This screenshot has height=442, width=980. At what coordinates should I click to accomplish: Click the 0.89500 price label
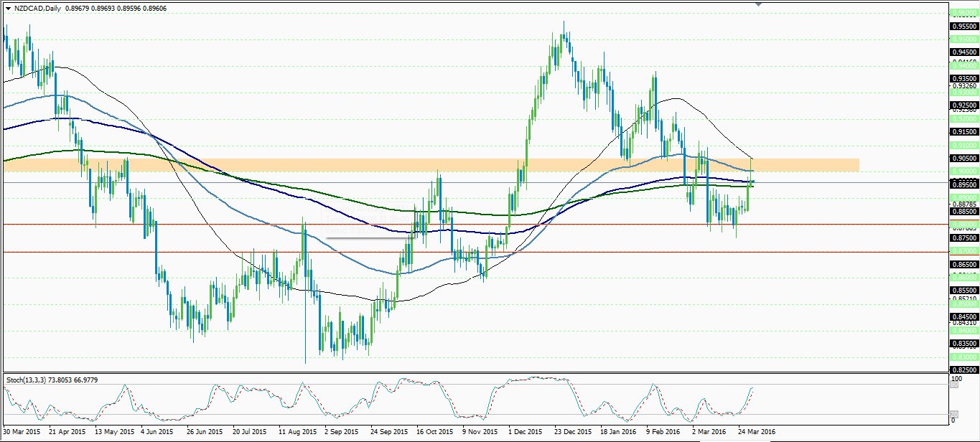coord(964,185)
